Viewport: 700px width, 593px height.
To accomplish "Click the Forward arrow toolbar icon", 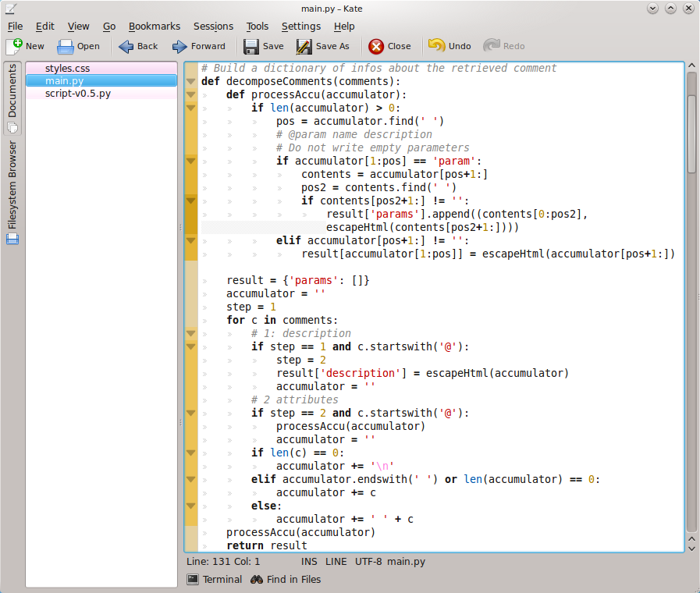I will click(180, 46).
